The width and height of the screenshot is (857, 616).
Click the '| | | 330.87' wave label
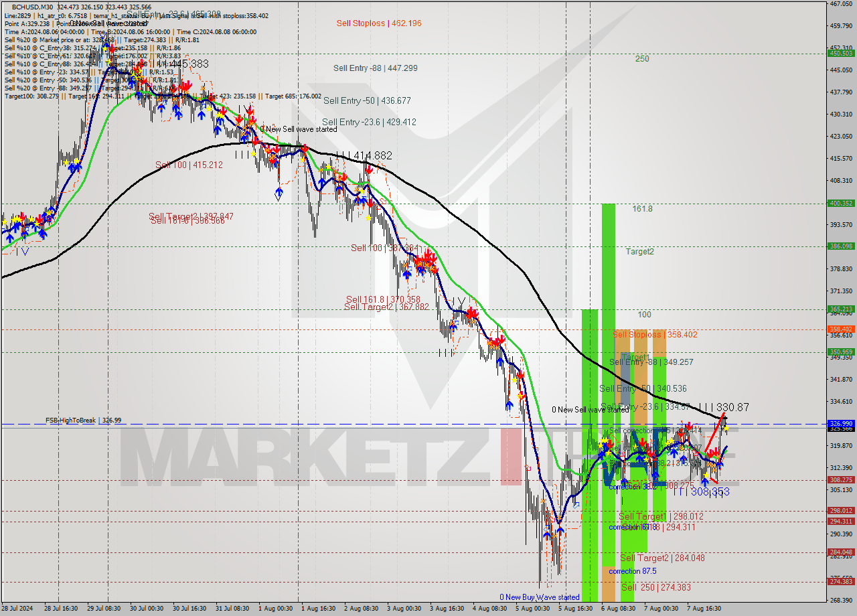point(724,407)
